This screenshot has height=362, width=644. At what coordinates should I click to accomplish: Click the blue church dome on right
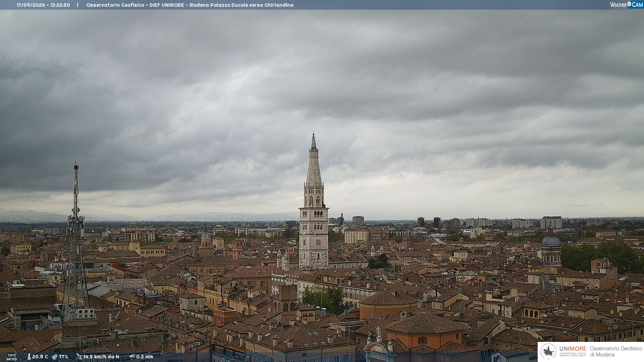(x=551, y=241)
